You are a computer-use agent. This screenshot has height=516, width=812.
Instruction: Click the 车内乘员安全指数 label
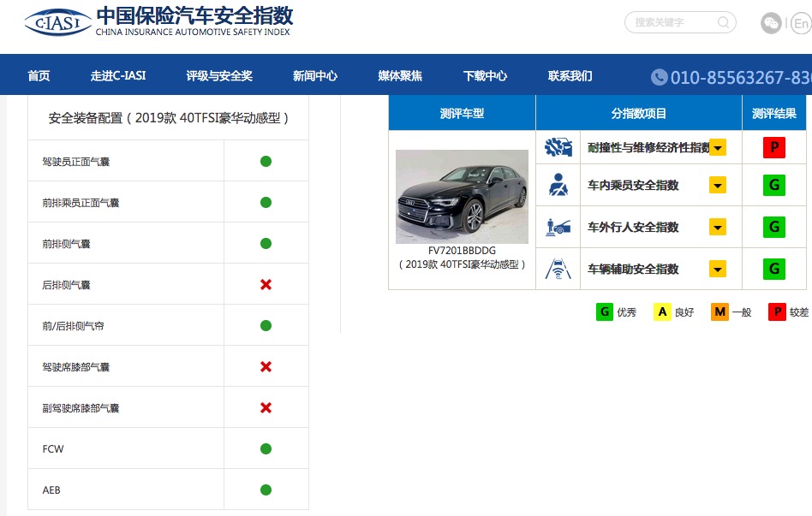click(633, 186)
